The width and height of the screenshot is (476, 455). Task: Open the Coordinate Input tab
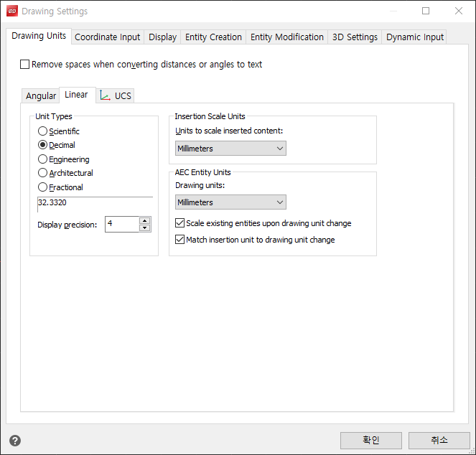tap(108, 37)
